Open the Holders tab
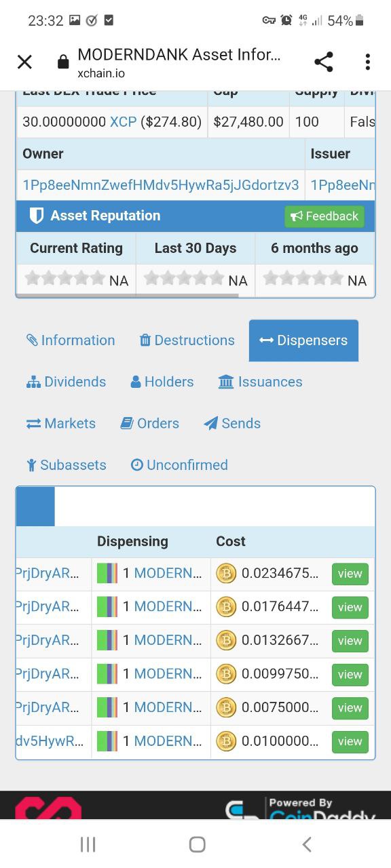Screen dimensions: 391x868 pyautogui.click(x=162, y=382)
